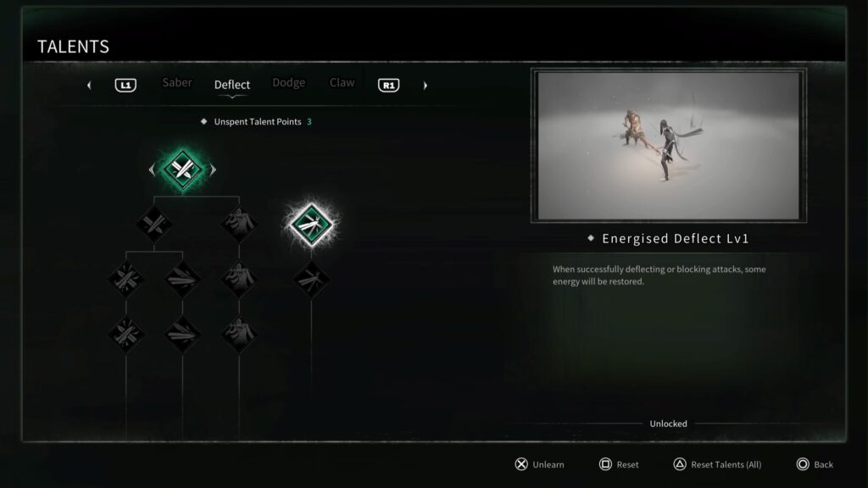Click the right chevron beside the selected green node

coord(213,169)
